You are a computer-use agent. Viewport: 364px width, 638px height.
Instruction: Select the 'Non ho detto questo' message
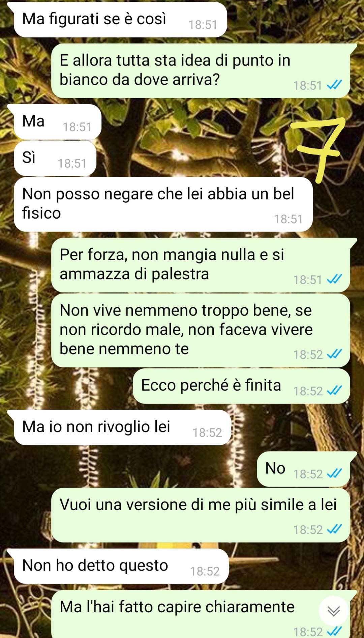[121, 566]
